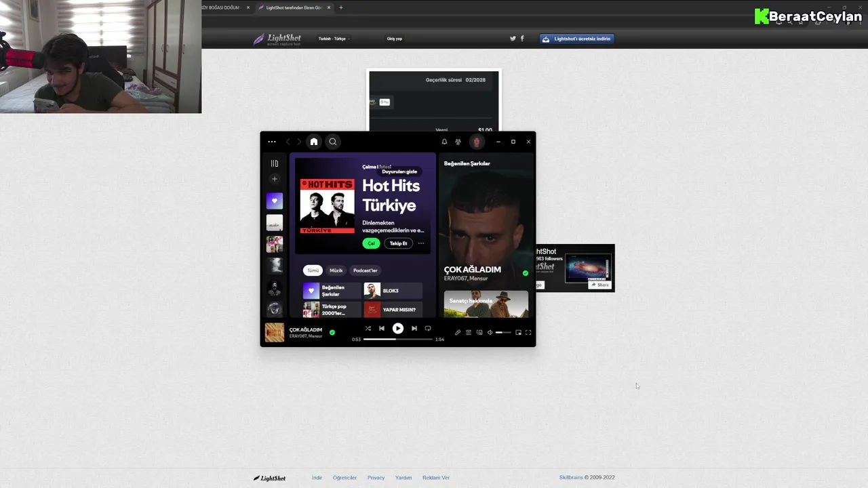Click the Giriş yap login link
The height and width of the screenshot is (488, 868).
point(395,39)
